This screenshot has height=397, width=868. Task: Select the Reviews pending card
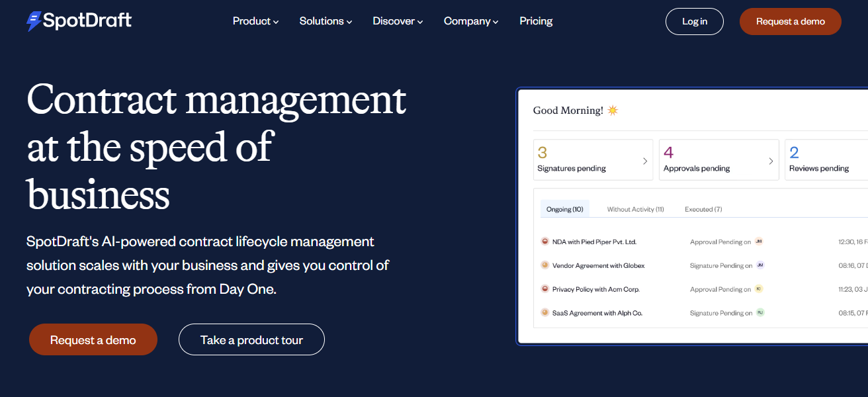pyautogui.click(x=826, y=159)
